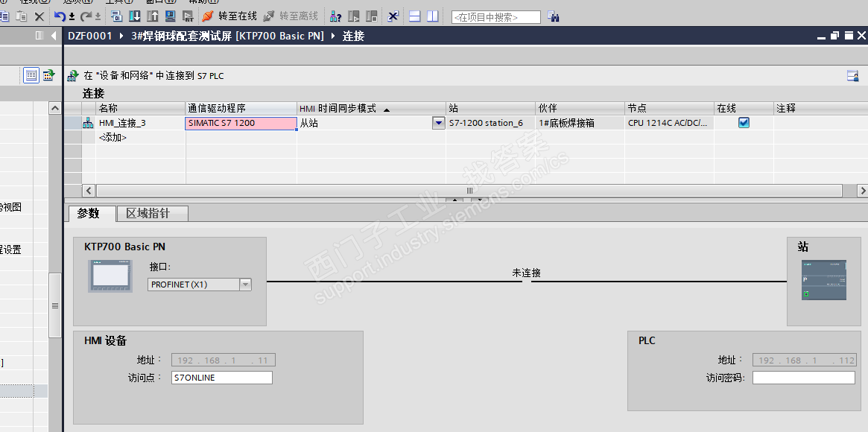The image size is (868, 432).
Task: Click the left panel vertical scrollbar thumb
Action: click(55, 305)
